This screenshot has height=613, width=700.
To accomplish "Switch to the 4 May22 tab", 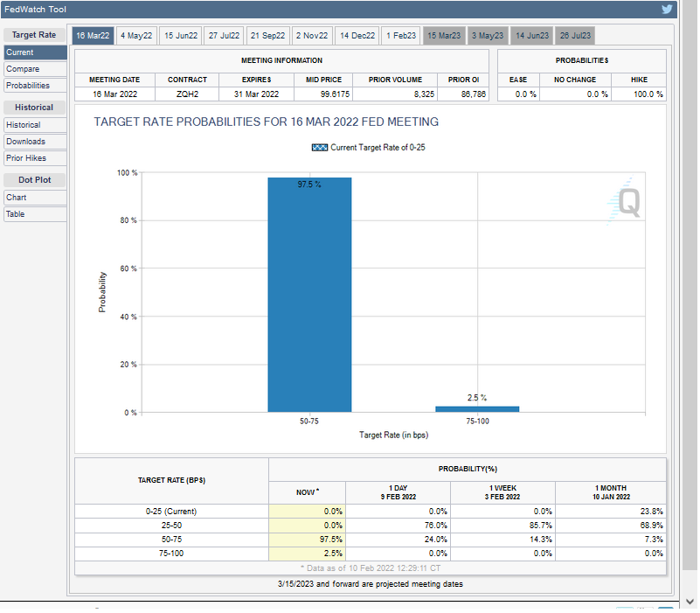I will click(136, 36).
